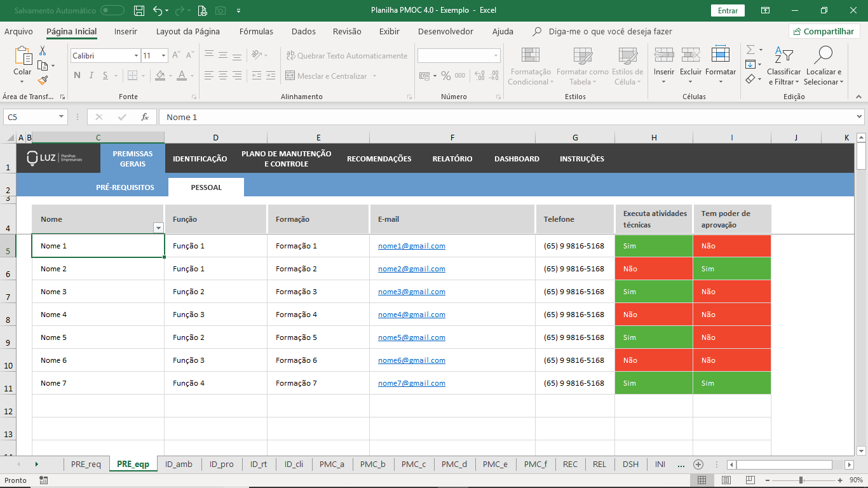Screen dimensions: 868x488
Task: Go to the DASHBOARD navigation button
Action: point(517,159)
